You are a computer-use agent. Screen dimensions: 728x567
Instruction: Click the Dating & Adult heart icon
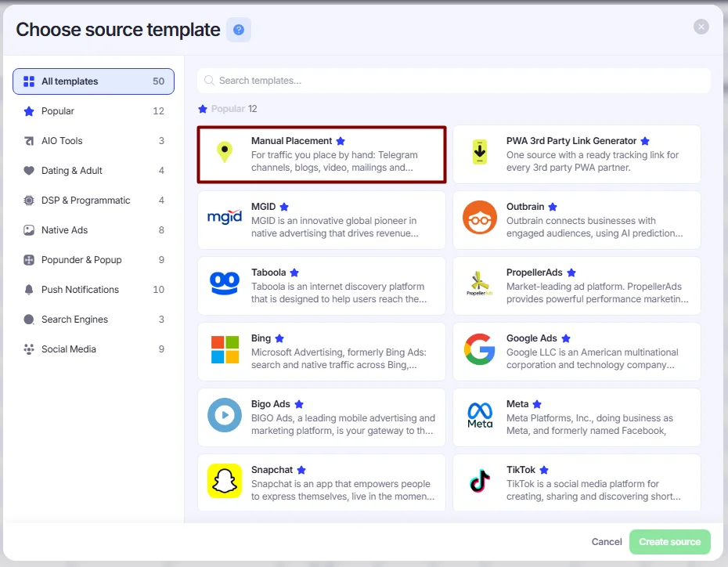pyautogui.click(x=29, y=171)
